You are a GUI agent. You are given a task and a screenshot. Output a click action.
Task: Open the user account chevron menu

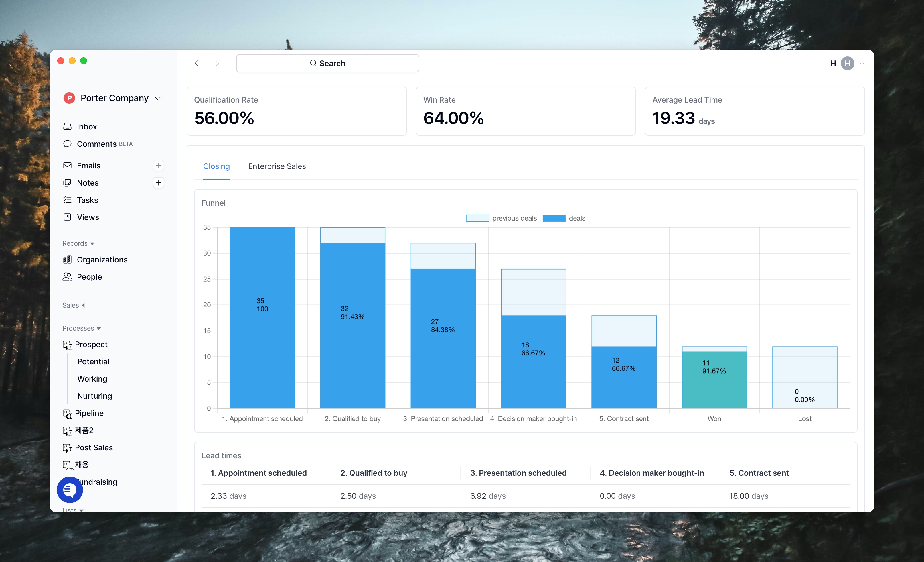click(862, 63)
